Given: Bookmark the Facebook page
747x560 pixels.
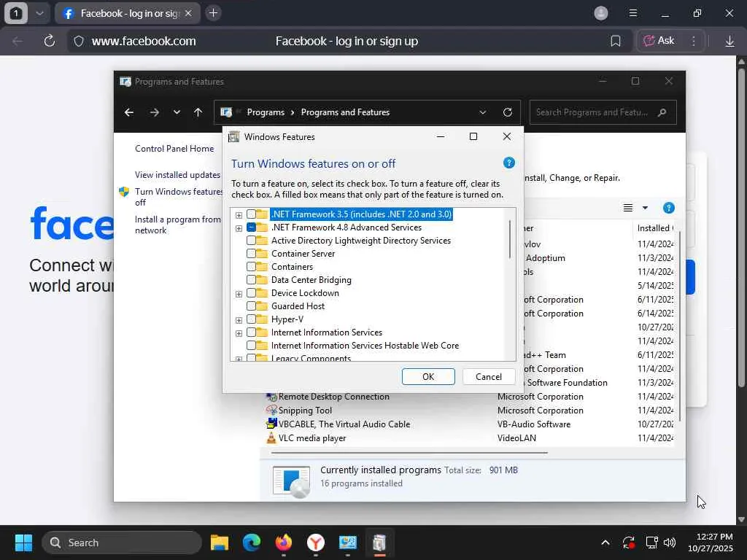Looking at the screenshot, I should [616, 41].
